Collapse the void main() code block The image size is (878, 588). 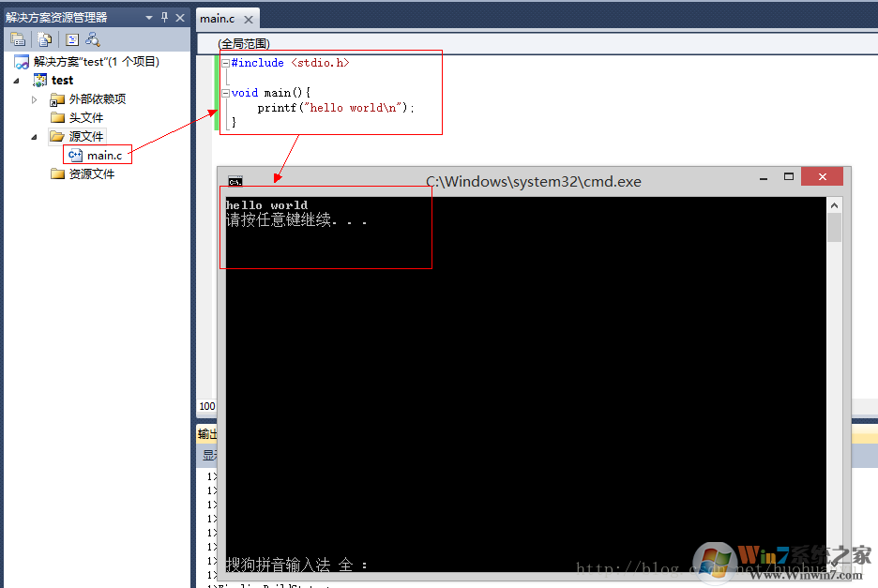pos(225,93)
